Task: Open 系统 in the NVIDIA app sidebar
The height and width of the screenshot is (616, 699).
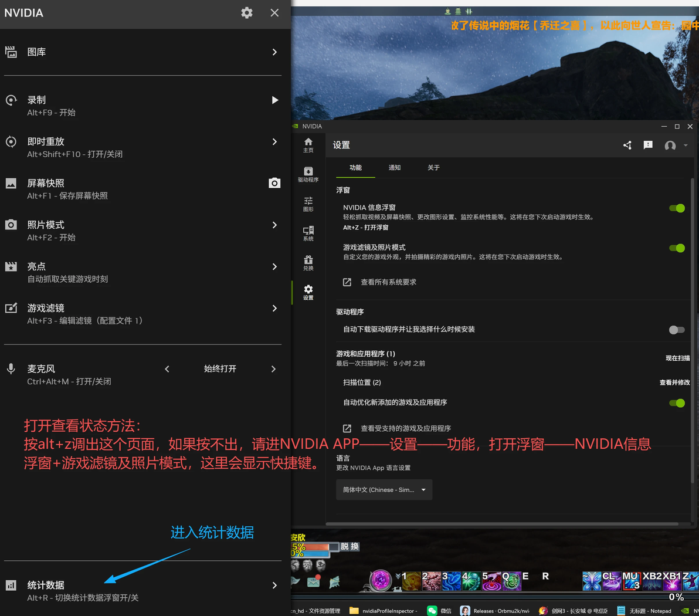Action: tap(308, 233)
